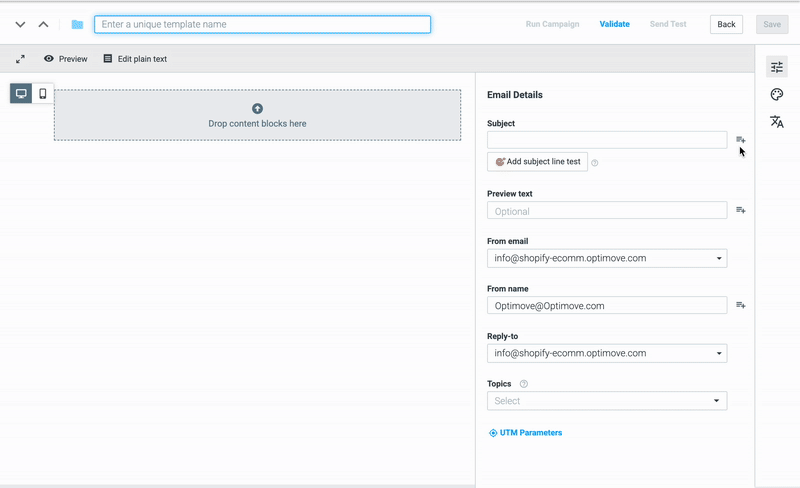Click the Email Details heading

pos(515,95)
